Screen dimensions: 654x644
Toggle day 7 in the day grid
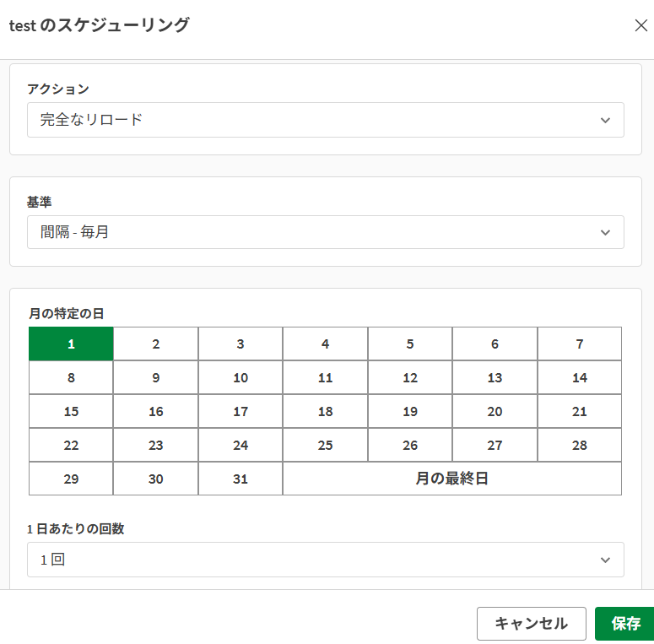click(579, 344)
